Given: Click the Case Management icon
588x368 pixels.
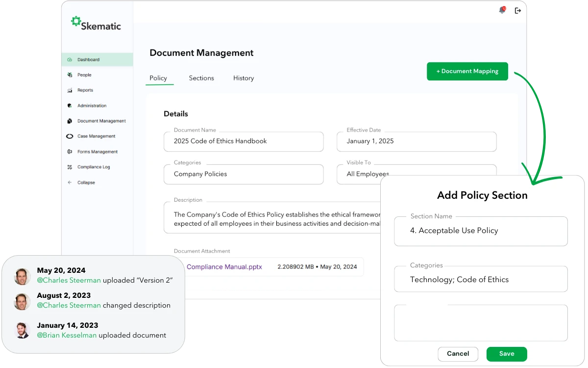Looking at the screenshot, I should point(70,136).
